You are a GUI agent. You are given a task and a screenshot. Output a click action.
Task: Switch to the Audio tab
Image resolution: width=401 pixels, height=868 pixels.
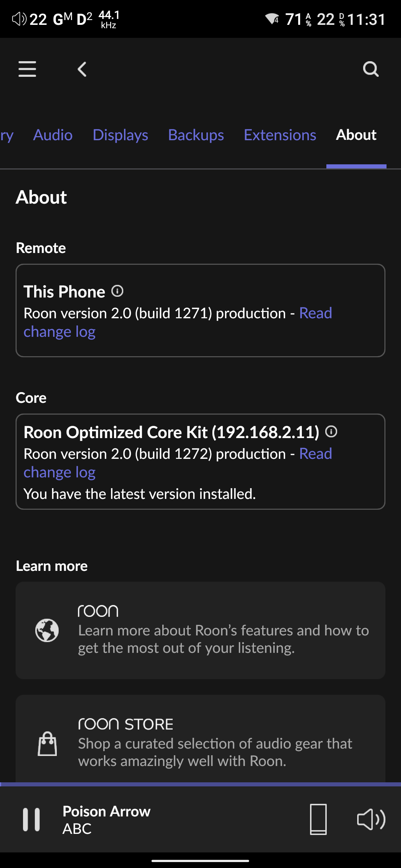pyautogui.click(x=53, y=135)
